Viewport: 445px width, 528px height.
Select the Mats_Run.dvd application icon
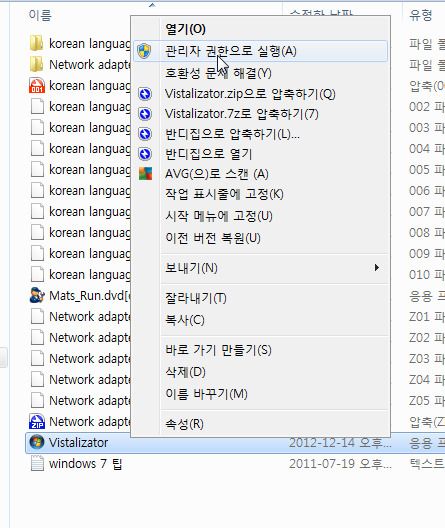pos(37,295)
